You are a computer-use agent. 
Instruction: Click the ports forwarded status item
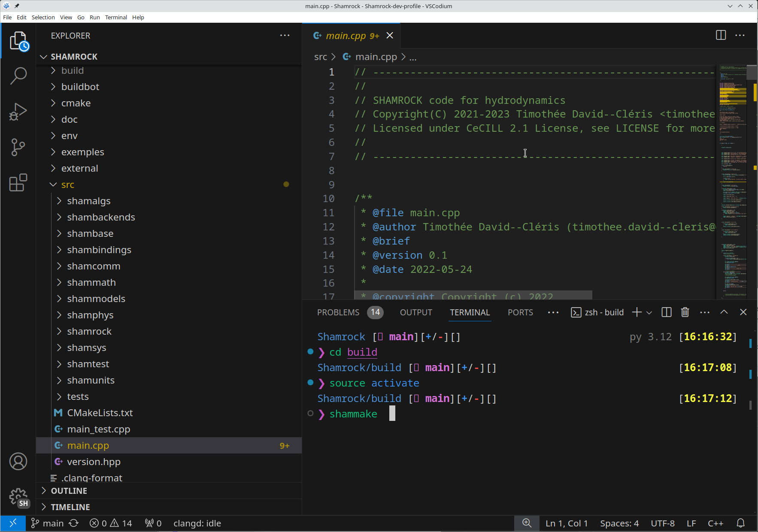click(153, 523)
